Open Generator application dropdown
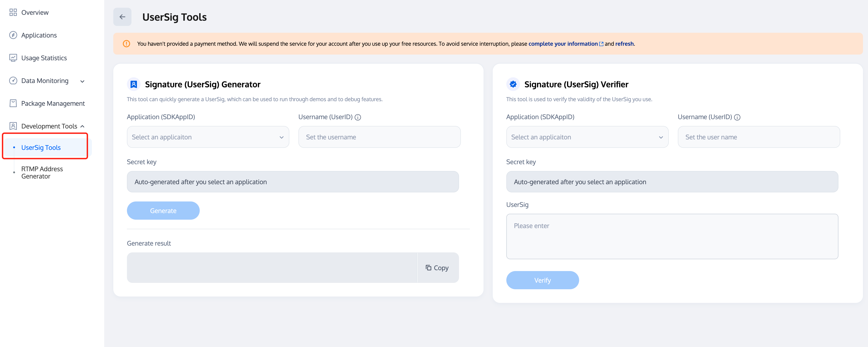The width and height of the screenshot is (868, 347). pos(208,137)
